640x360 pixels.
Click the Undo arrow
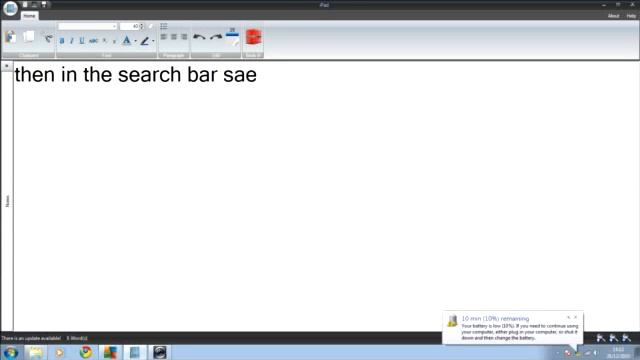pyautogui.click(x=199, y=37)
